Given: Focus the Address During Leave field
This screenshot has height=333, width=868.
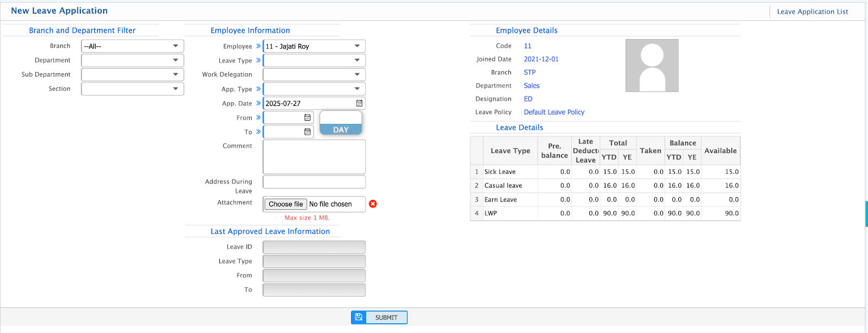Looking at the screenshot, I should tap(314, 182).
